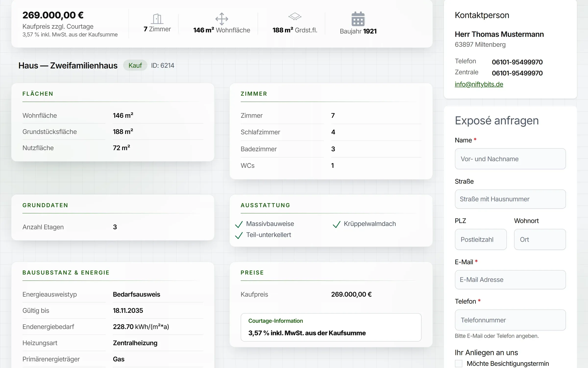Click the Gültig bis date 18.11.2035
The width and height of the screenshot is (588, 368).
(128, 310)
